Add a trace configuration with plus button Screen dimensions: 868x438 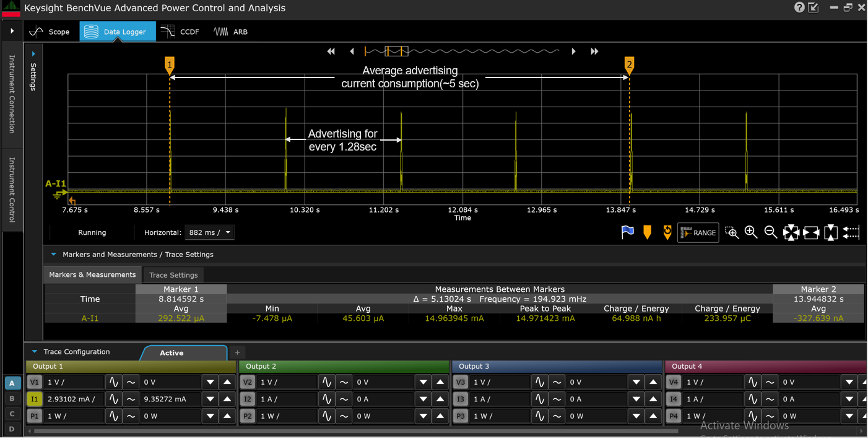pos(237,353)
